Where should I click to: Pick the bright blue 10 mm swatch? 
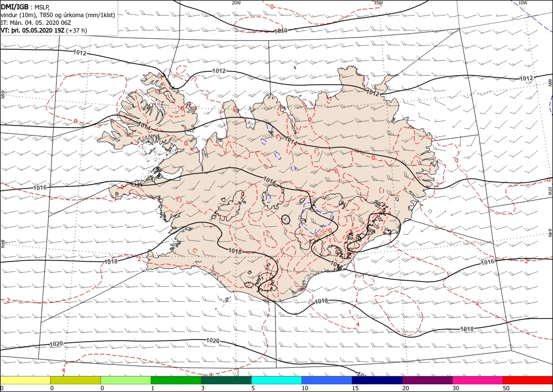coord(327,380)
